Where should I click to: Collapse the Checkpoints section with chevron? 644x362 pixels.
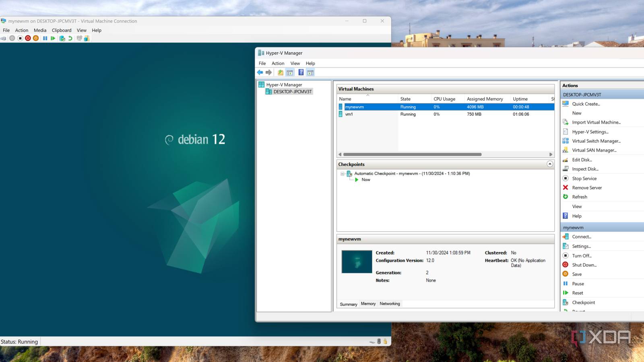coord(550,164)
